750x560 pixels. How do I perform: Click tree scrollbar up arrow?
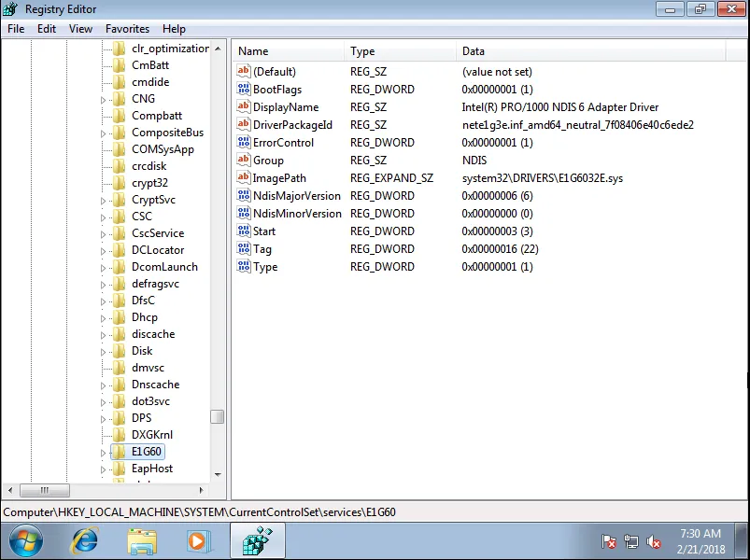(x=218, y=49)
